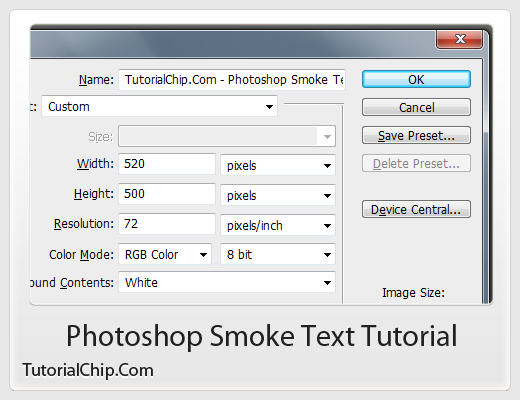This screenshot has width=520, height=400.
Task: Click the Height value field
Action: 167,194
